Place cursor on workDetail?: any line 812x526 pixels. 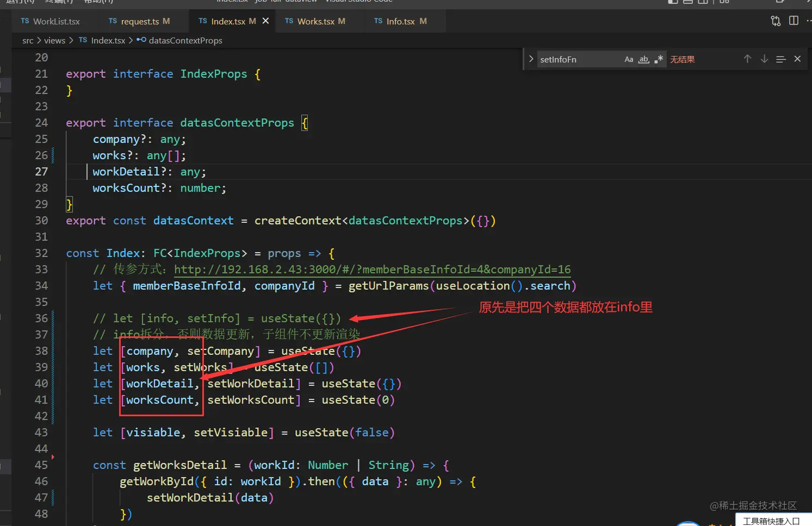click(x=150, y=172)
